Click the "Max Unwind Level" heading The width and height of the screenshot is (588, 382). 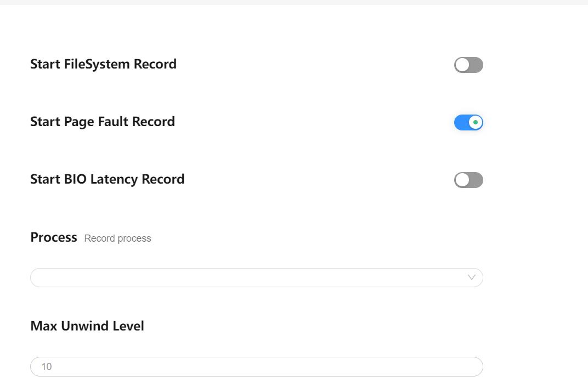(x=87, y=326)
